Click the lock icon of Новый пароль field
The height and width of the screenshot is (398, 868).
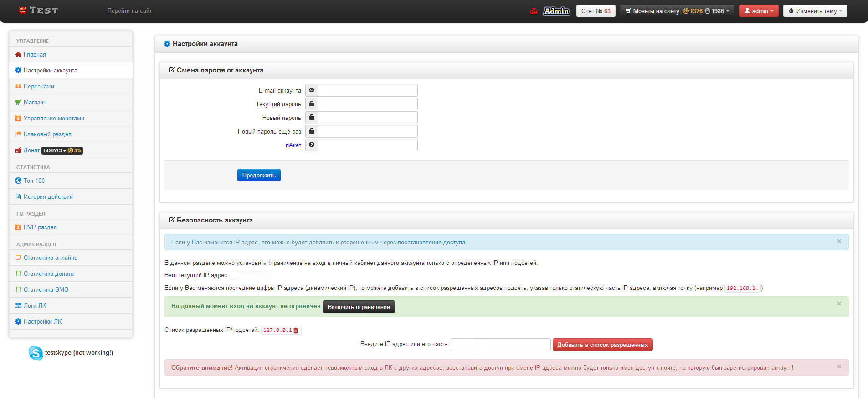coord(312,118)
